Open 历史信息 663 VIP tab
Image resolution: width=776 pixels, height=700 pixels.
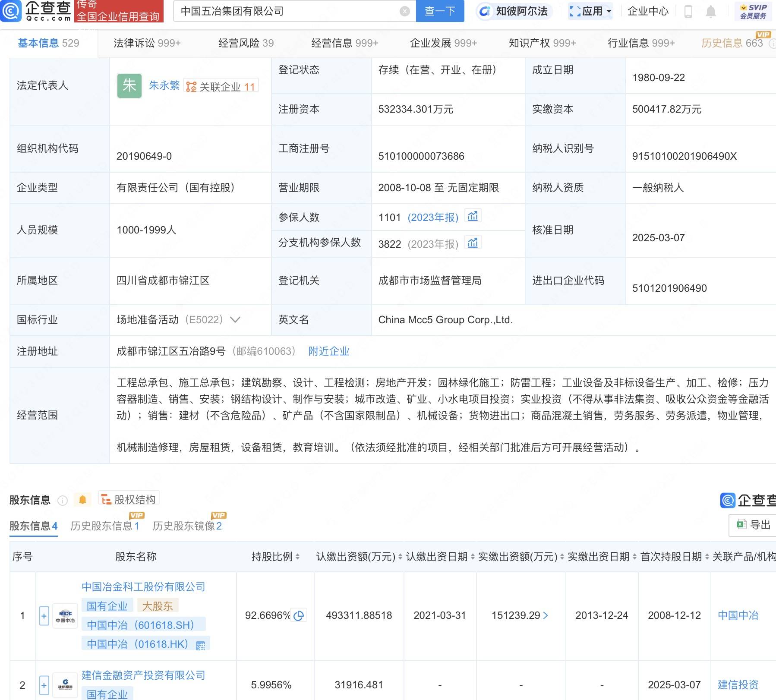pos(732,43)
